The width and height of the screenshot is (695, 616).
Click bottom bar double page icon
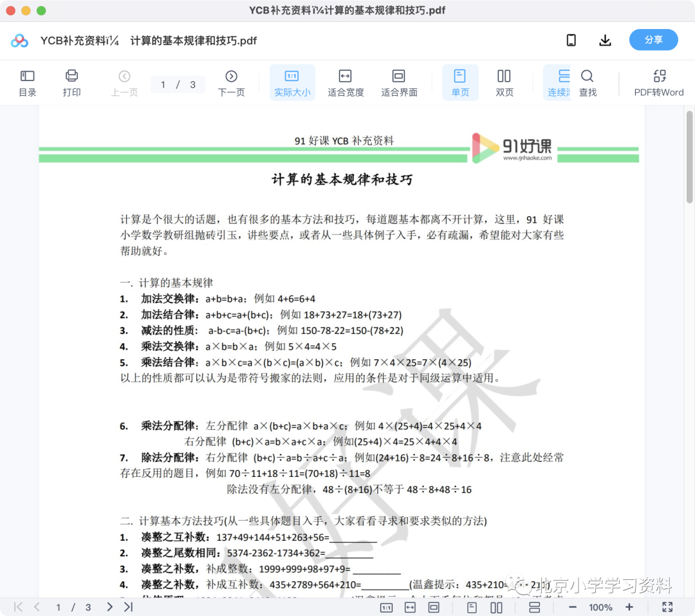[x=496, y=608]
